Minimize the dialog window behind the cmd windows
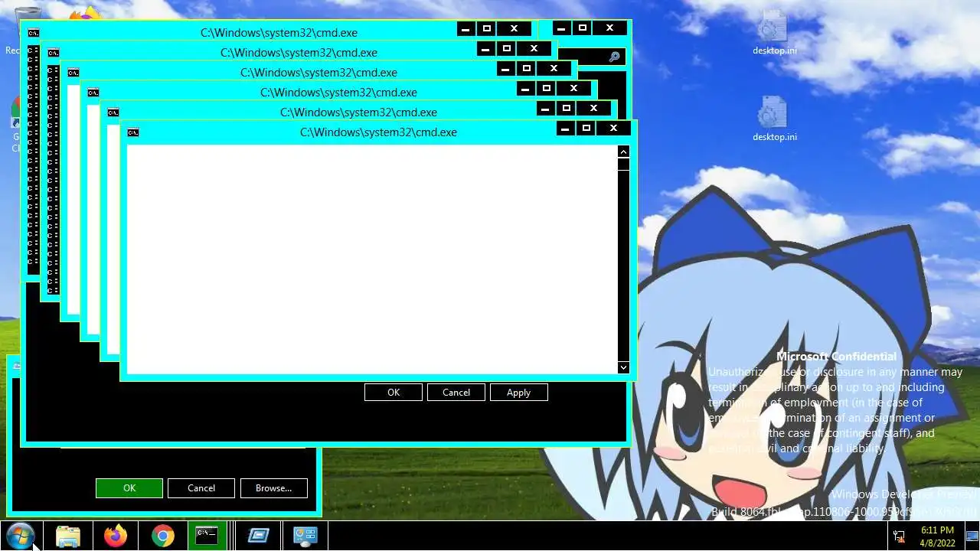This screenshot has width=980, height=551. tap(561, 28)
